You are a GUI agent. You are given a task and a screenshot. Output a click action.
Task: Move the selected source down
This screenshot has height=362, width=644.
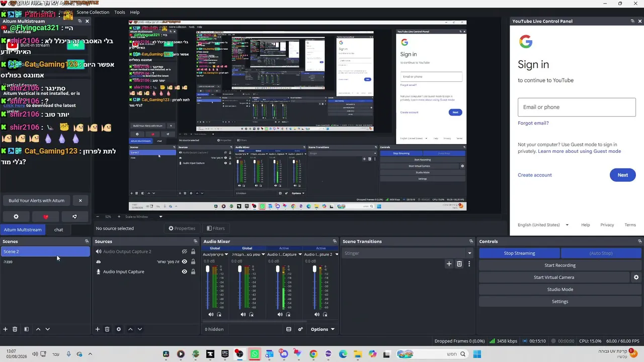point(140,329)
